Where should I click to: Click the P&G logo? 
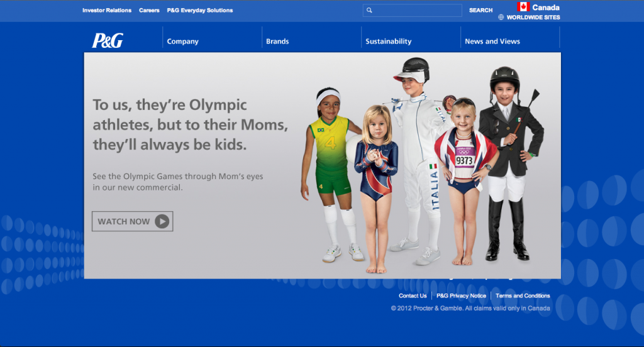click(107, 40)
